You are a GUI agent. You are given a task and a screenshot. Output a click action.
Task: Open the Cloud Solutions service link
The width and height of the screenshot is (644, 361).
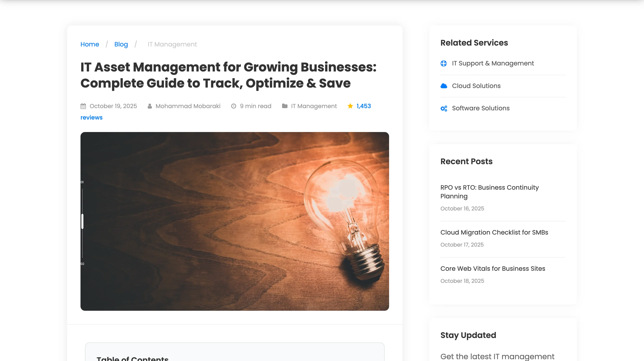(x=476, y=86)
